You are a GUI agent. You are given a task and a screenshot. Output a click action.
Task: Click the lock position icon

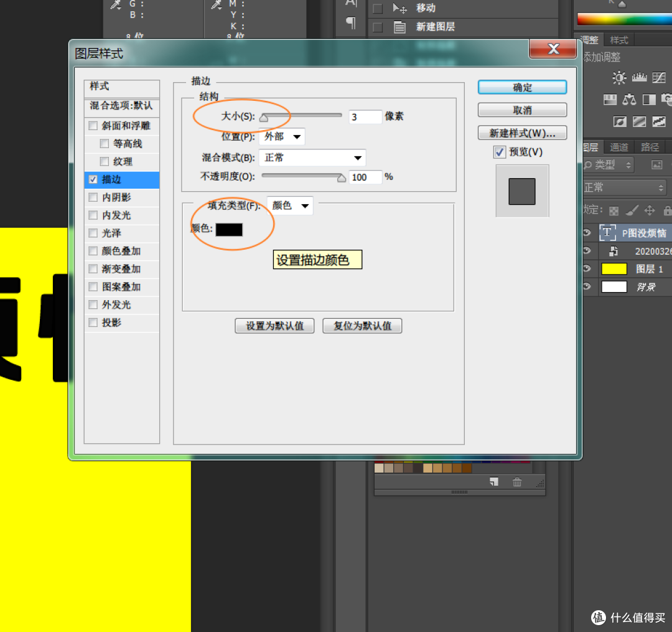[x=650, y=210]
